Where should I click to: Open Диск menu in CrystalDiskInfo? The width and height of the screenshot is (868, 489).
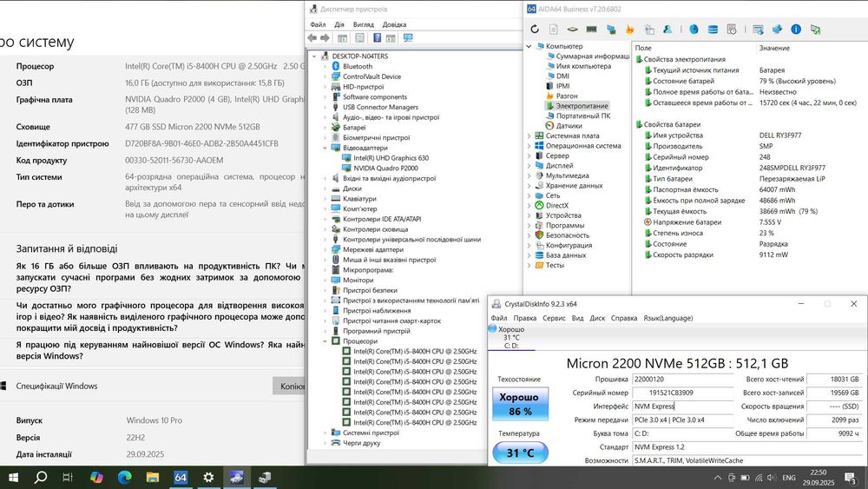click(597, 318)
